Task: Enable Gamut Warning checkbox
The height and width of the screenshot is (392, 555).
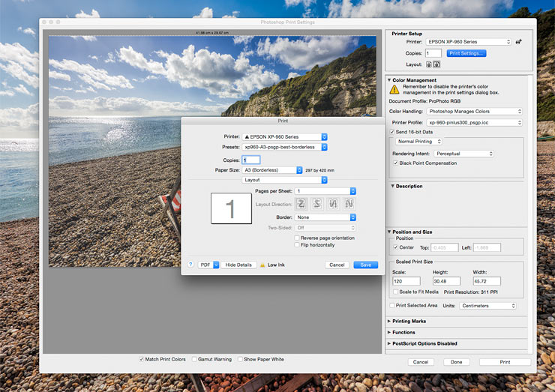Action: click(x=194, y=359)
